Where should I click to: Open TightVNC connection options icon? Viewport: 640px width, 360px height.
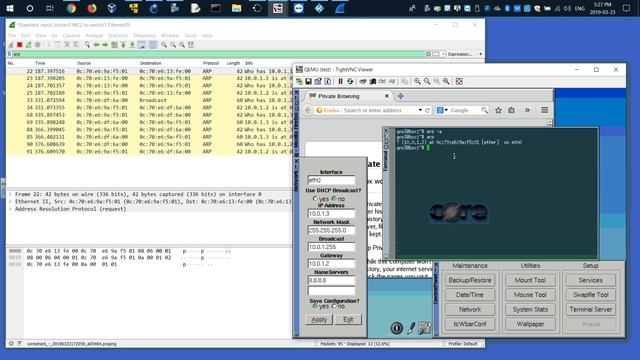pyautogui.click(x=318, y=82)
